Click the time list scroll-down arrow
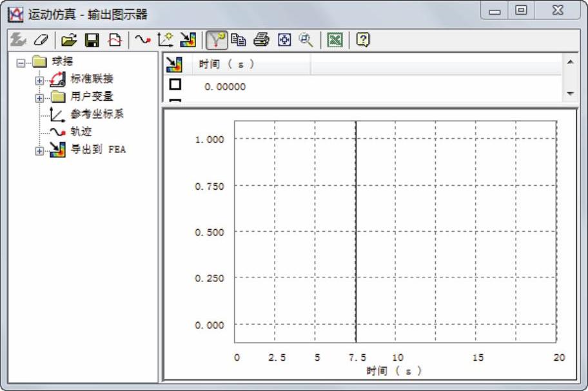This screenshot has width=588, height=391. tap(571, 94)
